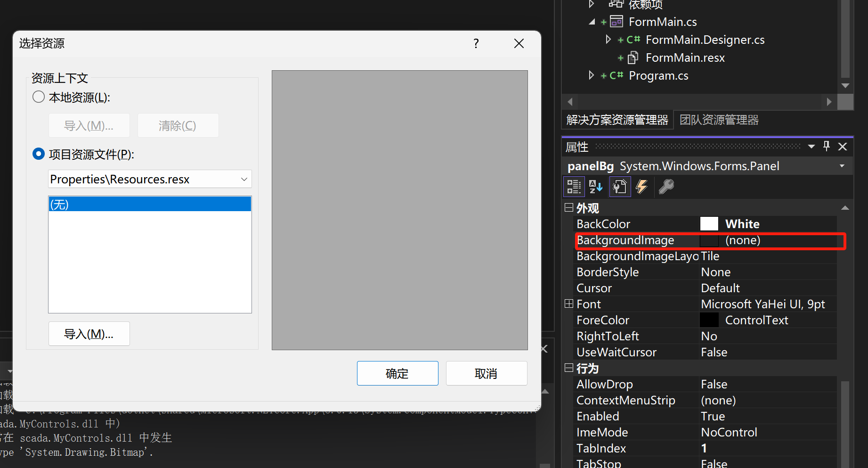Select FormMain.Designer.cs file
868x468 pixels.
coord(705,40)
